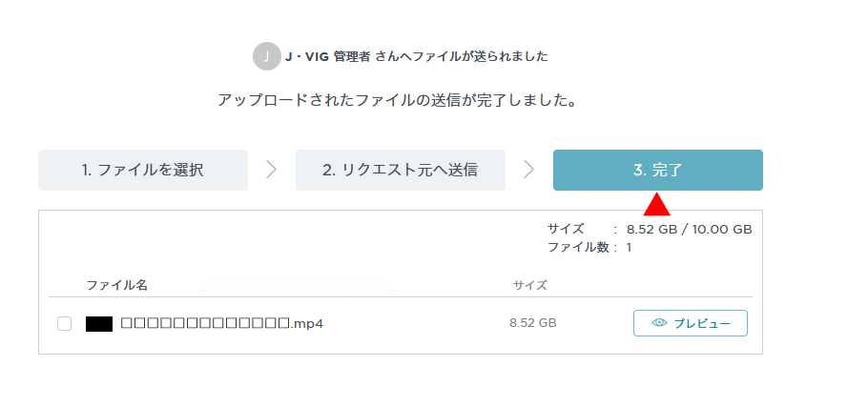This screenshot has height=407, width=868.
Task: Sort by the ファイル名 column header
Action: 116,285
